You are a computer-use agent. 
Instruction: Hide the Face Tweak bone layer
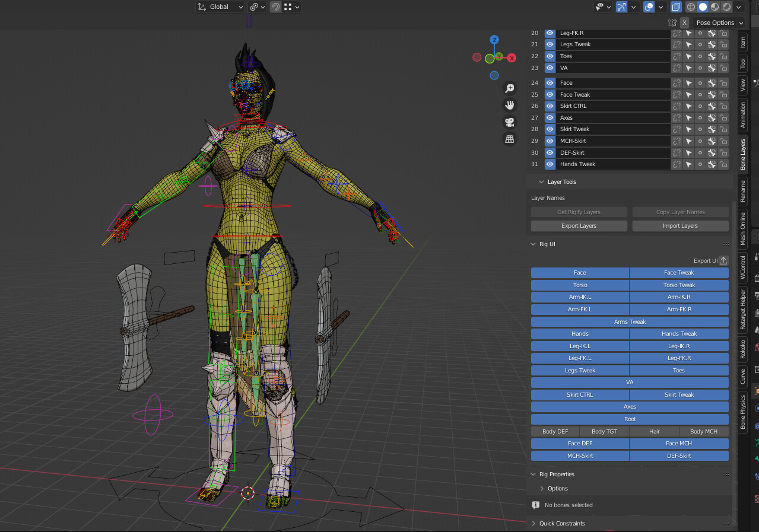coord(550,94)
